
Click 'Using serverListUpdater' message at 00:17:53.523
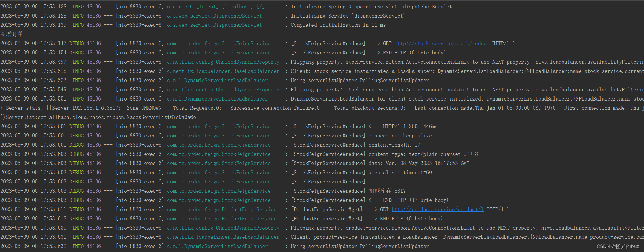pyautogui.click(x=360, y=80)
